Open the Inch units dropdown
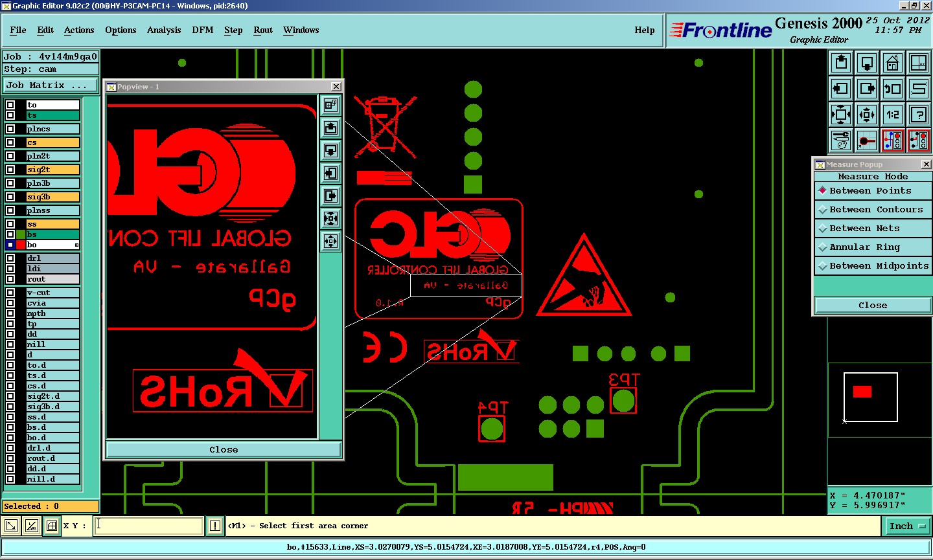 [x=907, y=526]
